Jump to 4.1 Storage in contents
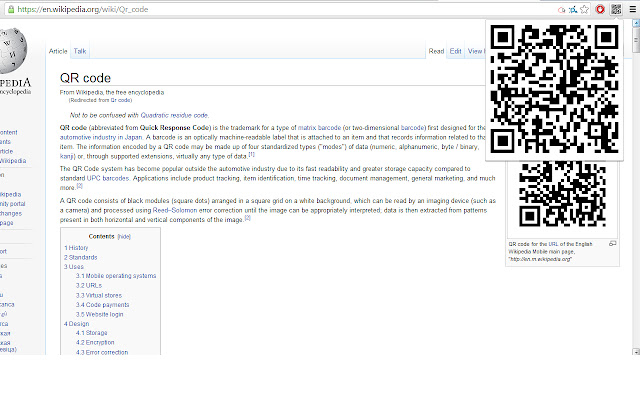The height and width of the screenshot is (400, 640). coord(91,333)
